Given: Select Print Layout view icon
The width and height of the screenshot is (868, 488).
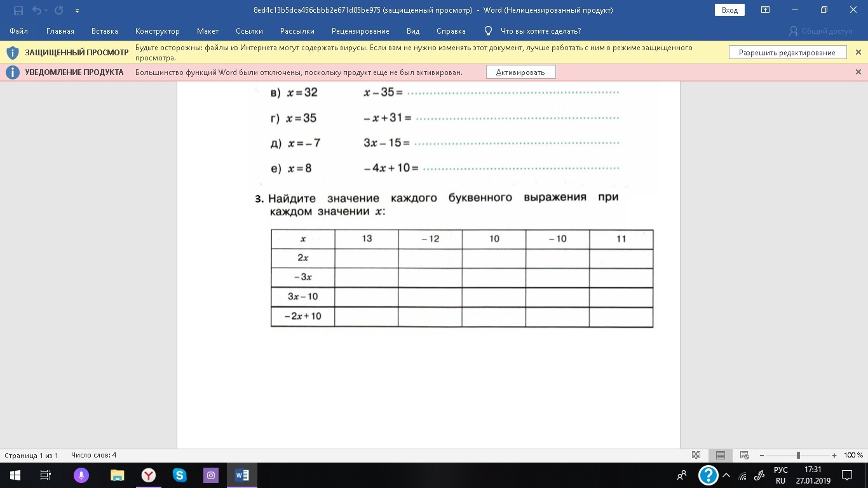Looking at the screenshot, I should click(720, 456).
